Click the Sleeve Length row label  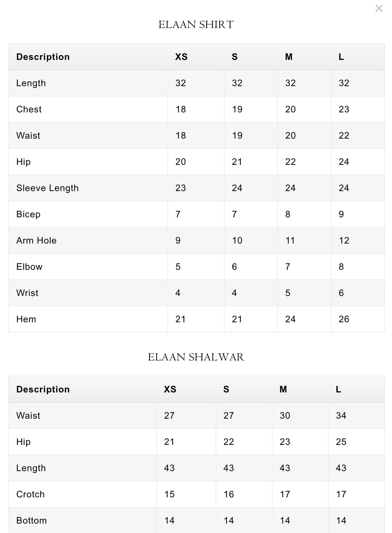pyautogui.click(x=47, y=188)
